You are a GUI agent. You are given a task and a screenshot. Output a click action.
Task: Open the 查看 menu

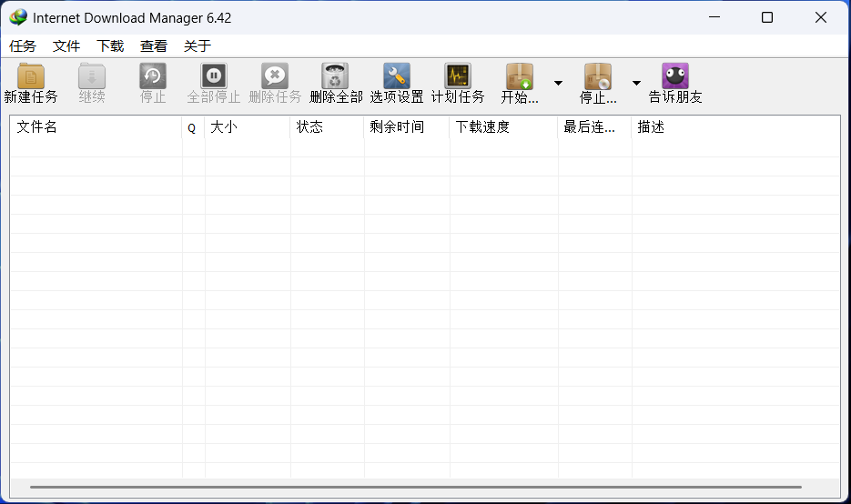click(154, 45)
